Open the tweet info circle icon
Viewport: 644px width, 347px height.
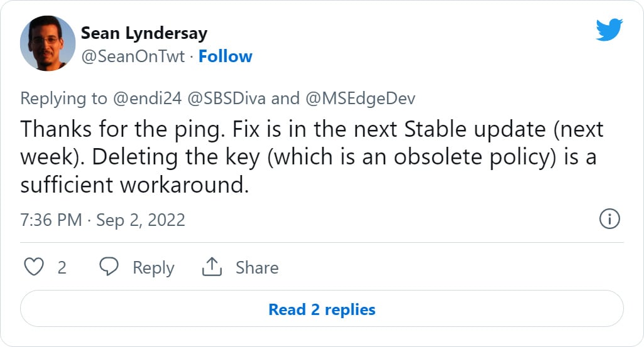point(609,218)
